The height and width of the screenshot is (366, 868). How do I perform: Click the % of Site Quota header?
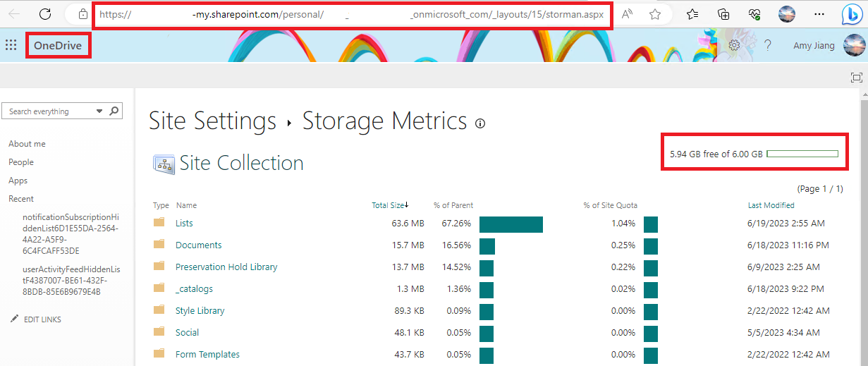tap(610, 205)
